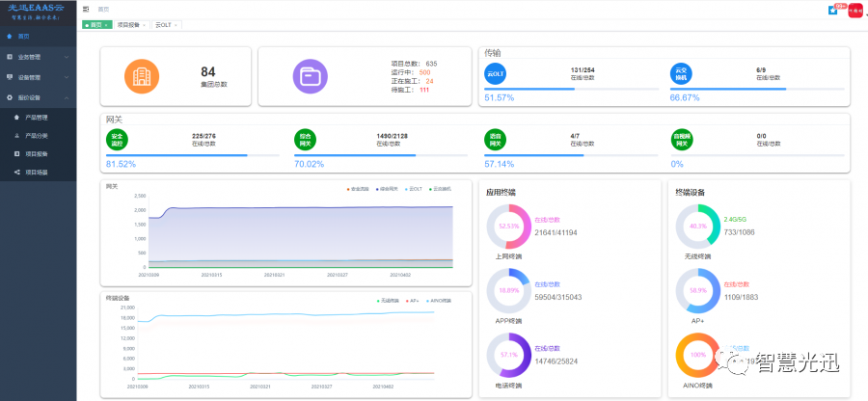Expand the 业务管理 sidebar menu chevron

67,57
